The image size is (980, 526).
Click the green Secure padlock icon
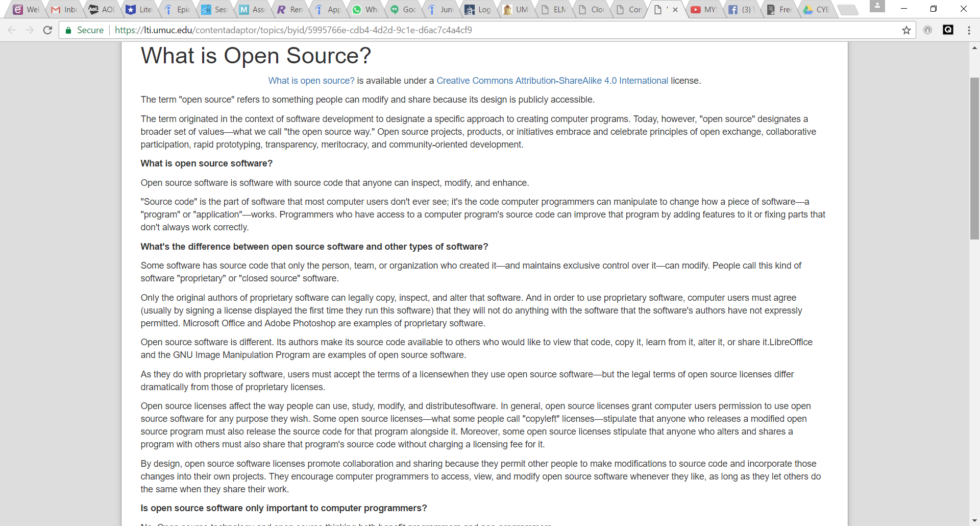68,31
